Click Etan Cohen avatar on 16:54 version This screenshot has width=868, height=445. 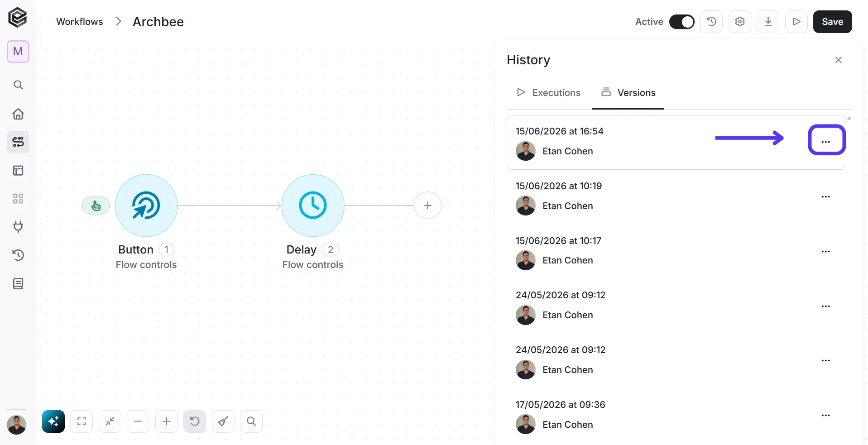tap(526, 151)
